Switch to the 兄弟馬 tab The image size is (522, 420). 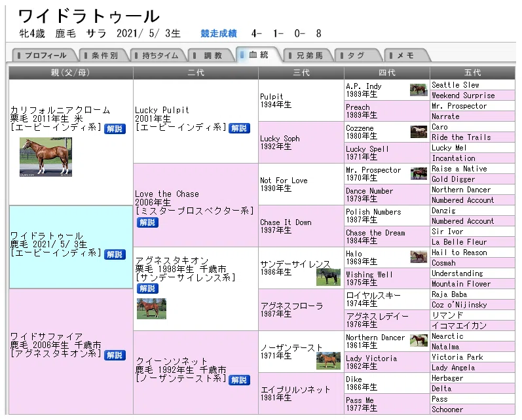[x=308, y=55]
